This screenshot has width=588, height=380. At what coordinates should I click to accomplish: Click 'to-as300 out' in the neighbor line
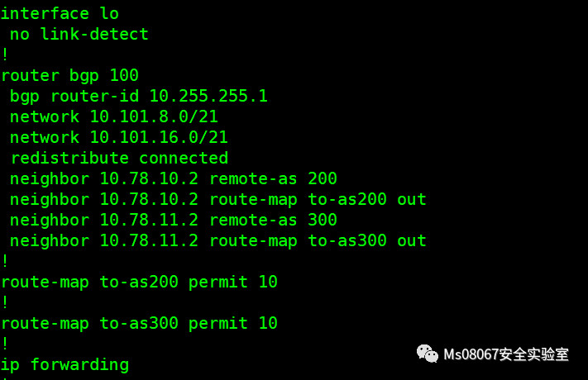[367, 240]
